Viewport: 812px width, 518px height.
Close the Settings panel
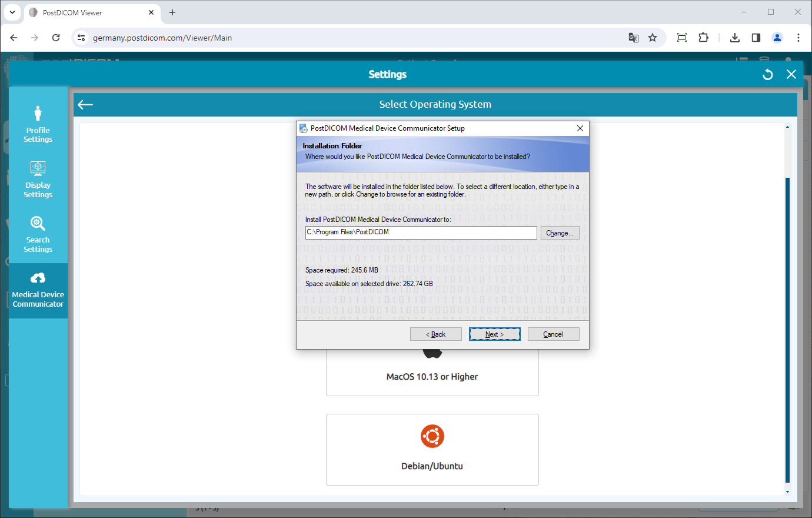pos(791,74)
